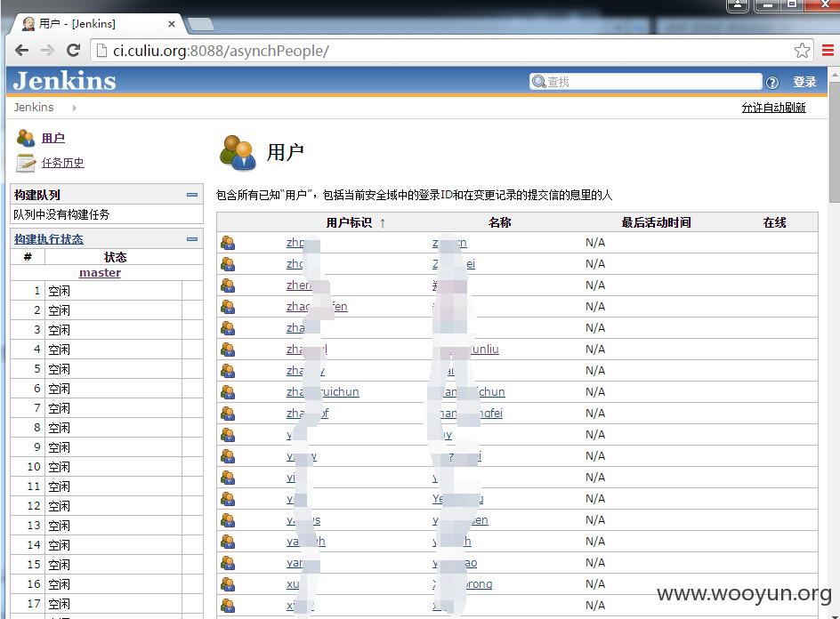The height and width of the screenshot is (619, 840).
Task: Open user ID link ending in fen
Action: coord(317,306)
